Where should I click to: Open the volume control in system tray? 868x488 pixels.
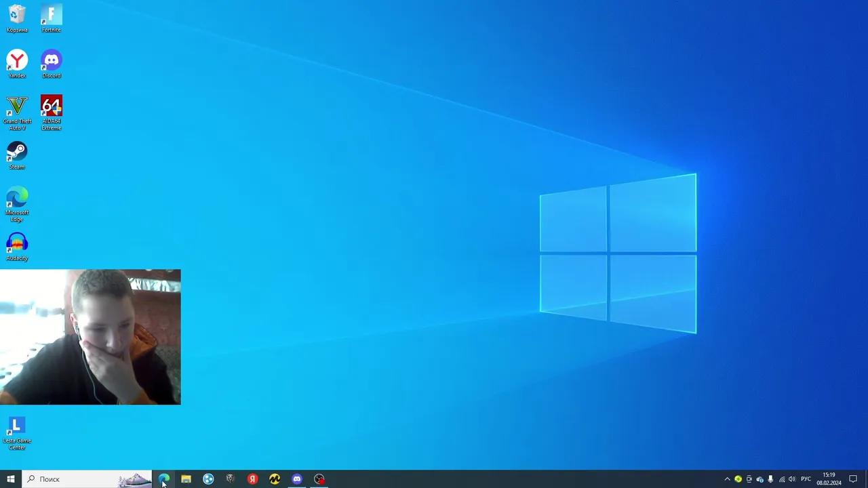pos(792,479)
